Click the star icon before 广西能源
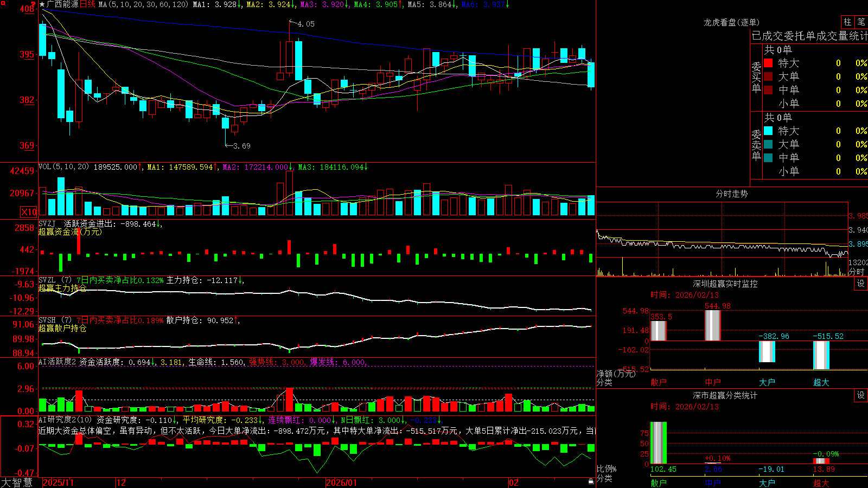Viewport: 868px width, 488px height. click(42, 4)
